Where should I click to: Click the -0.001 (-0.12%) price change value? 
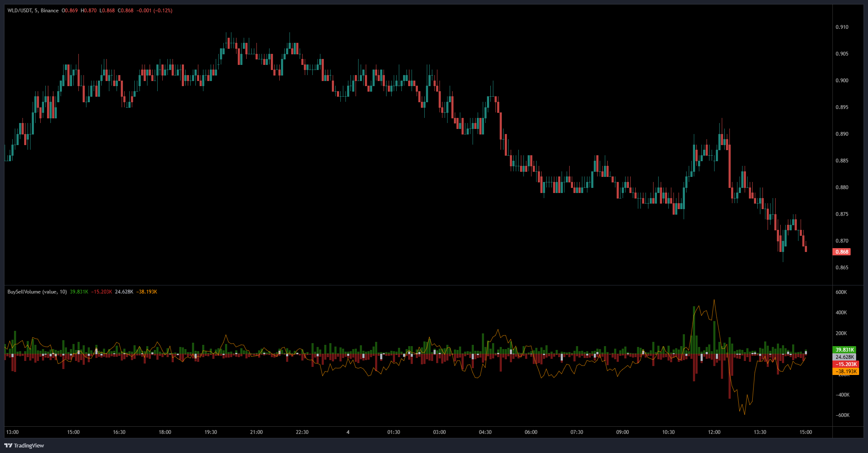[x=154, y=11]
